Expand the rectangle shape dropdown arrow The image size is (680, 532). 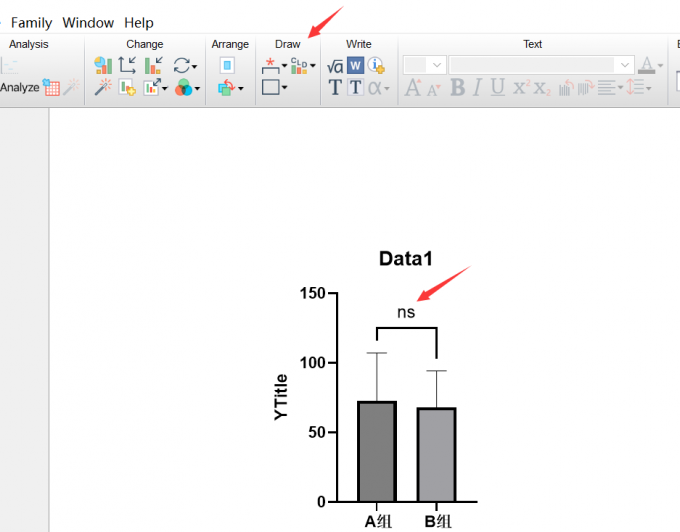click(x=284, y=88)
